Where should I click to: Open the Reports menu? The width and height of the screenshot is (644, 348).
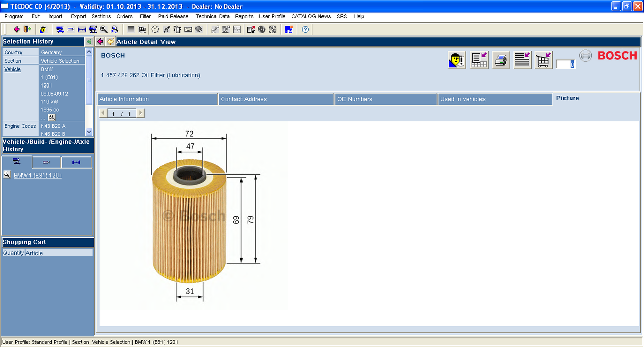coord(245,16)
